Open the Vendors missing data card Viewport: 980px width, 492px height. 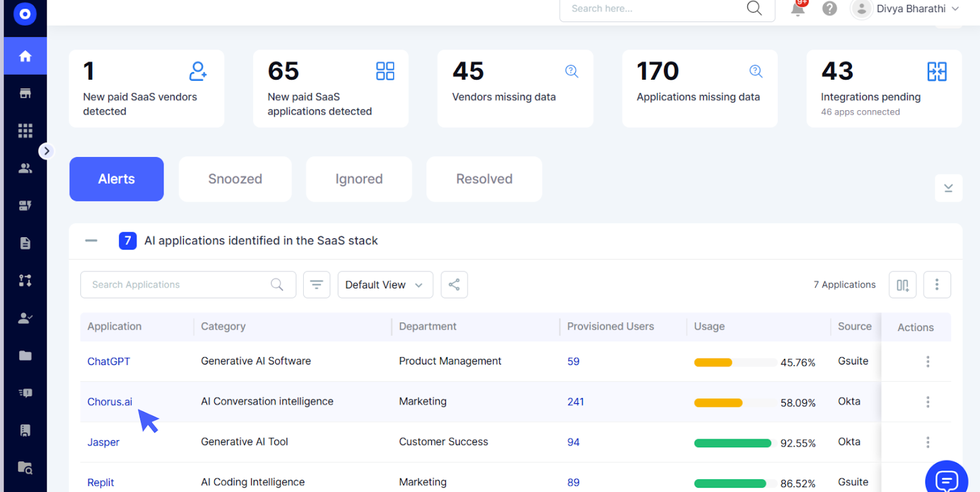coord(515,89)
